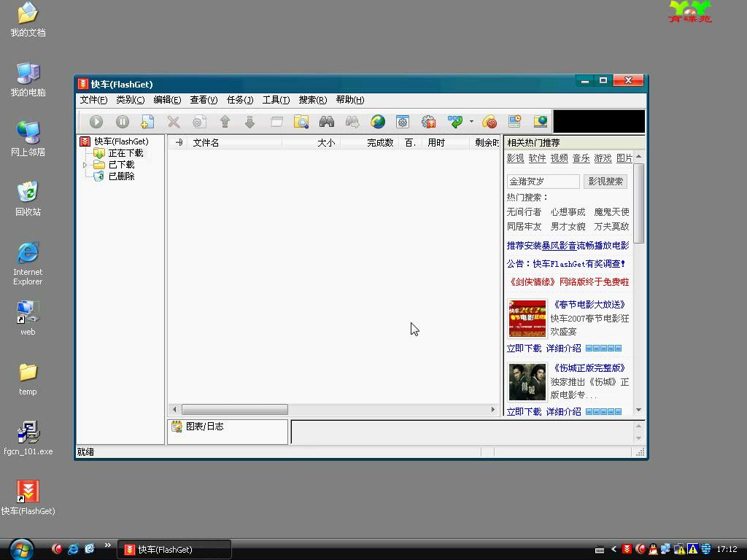Click hot search term 魔鬼天使
The height and width of the screenshot is (560, 747).
point(612,212)
